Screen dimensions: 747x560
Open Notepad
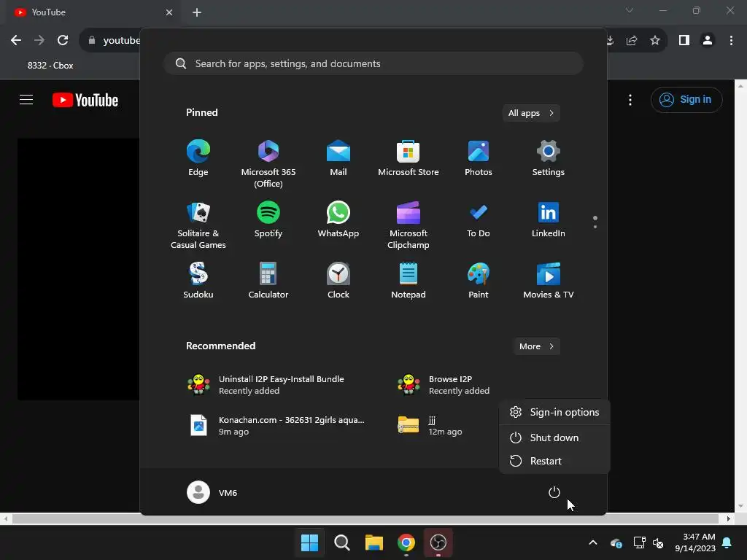pos(409,281)
